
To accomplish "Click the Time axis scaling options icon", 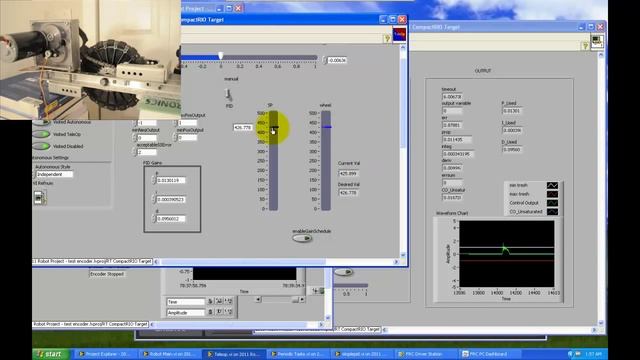I will [x=228, y=301].
